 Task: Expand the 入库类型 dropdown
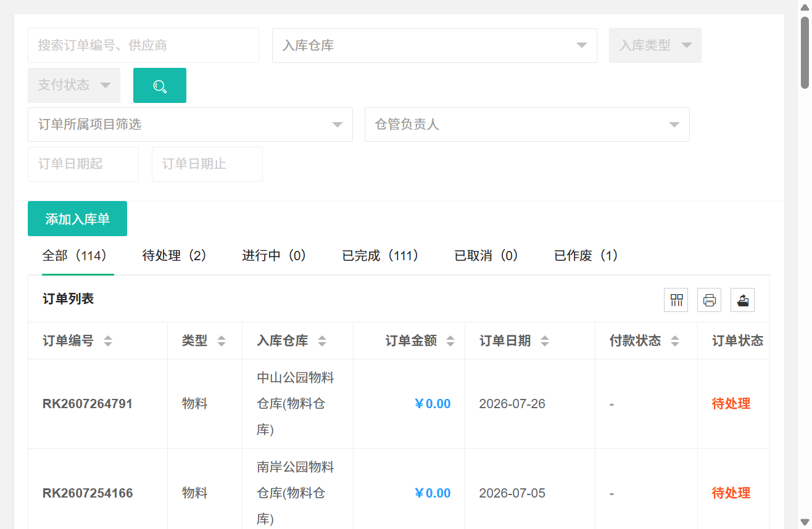tap(655, 46)
